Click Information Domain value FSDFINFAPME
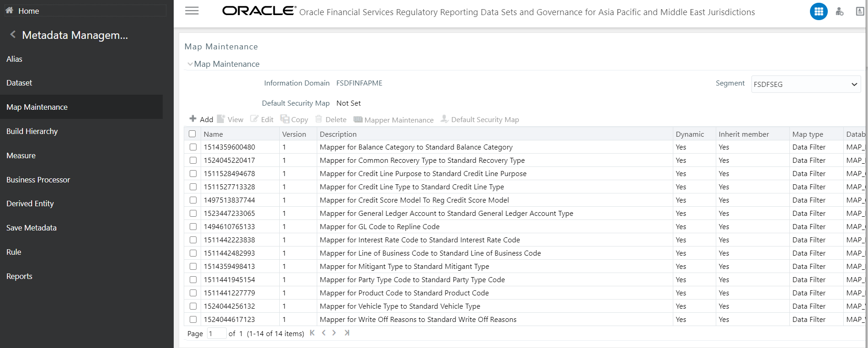The height and width of the screenshot is (348, 868). click(x=359, y=83)
